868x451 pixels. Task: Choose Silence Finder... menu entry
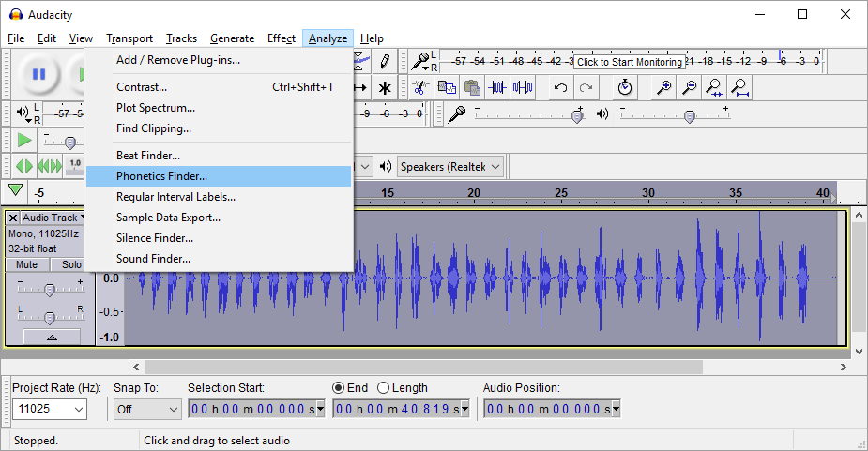coord(219,238)
